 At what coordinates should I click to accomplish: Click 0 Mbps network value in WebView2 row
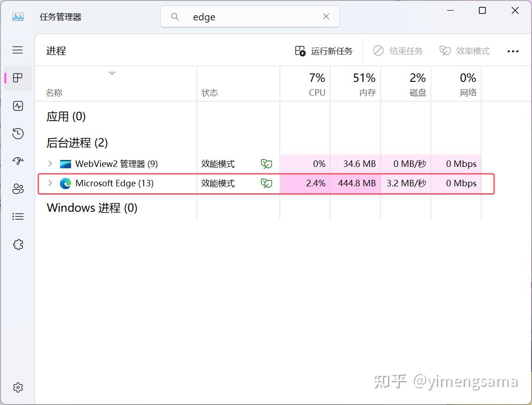[x=461, y=164]
